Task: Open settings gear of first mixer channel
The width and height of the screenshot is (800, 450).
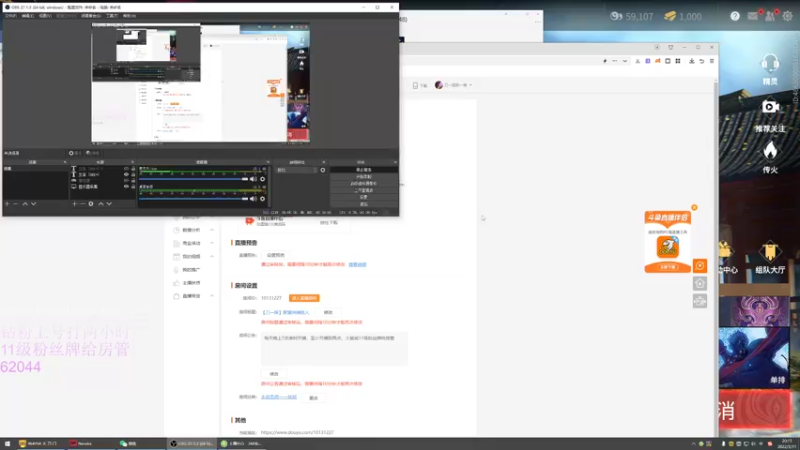Action: click(262, 179)
